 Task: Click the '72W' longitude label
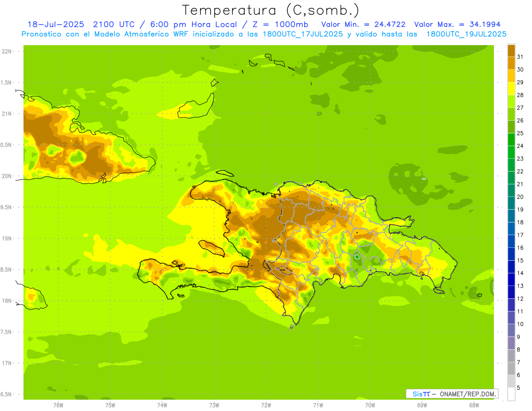tap(266, 405)
